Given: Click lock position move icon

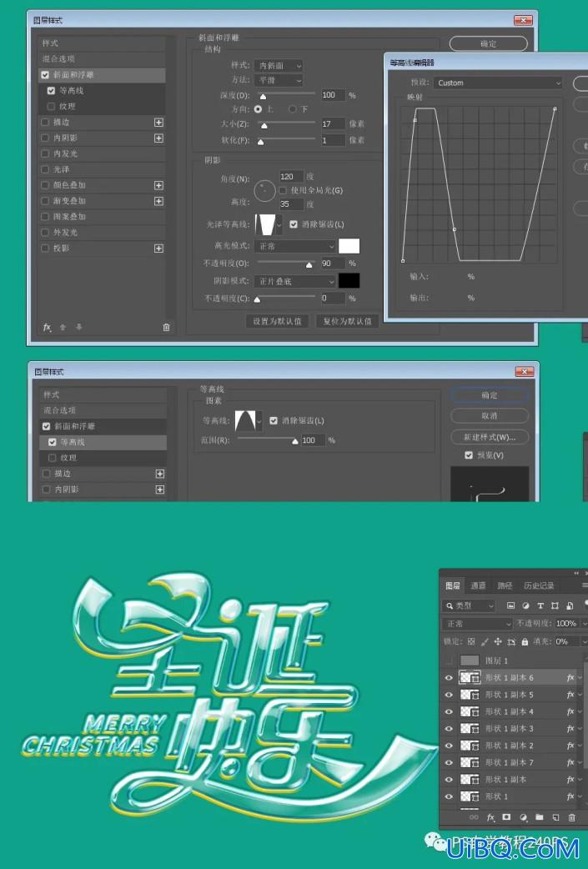Looking at the screenshot, I should coord(498,641).
